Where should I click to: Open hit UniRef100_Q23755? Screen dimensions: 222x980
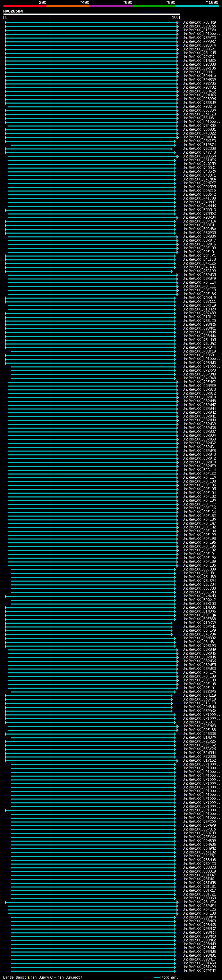pyautogui.click(x=199, y=26)
